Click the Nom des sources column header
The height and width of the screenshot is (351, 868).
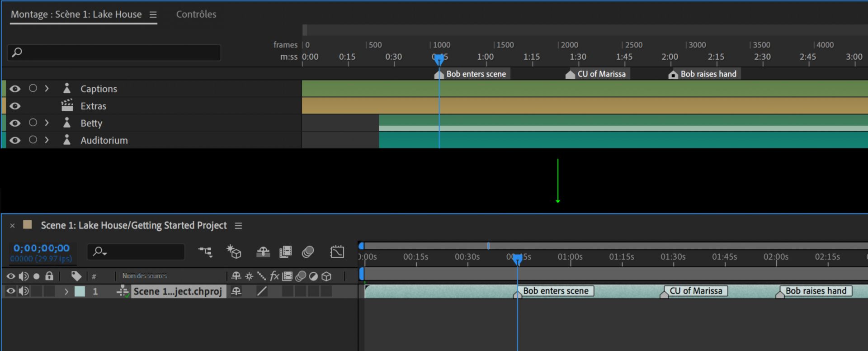[145, 275]
